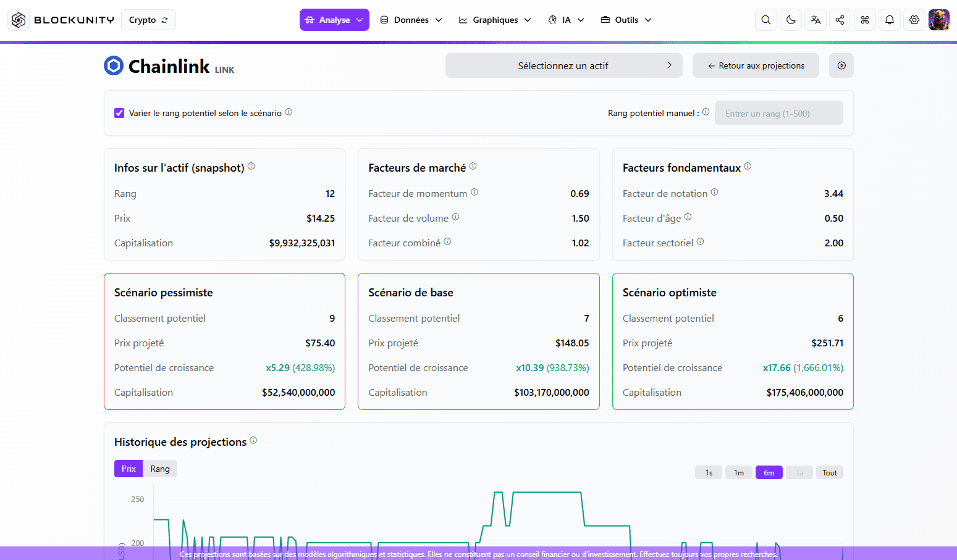Click the play tutorial icon button
The image size is (957, 560).
click(841, 65)
